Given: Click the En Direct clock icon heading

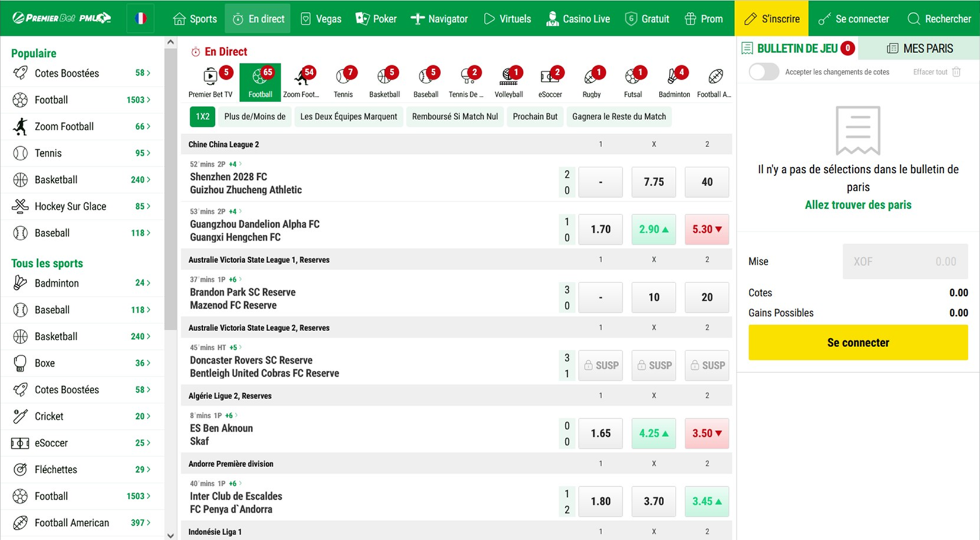Looking at the screenshot, I should pyautogui.click(x=195, y=52).
